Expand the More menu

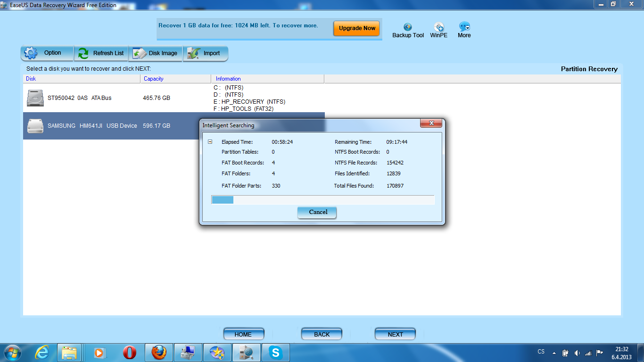464,31
